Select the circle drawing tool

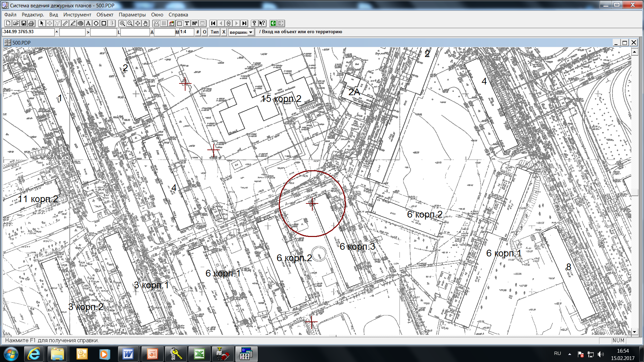pos(96,23)
